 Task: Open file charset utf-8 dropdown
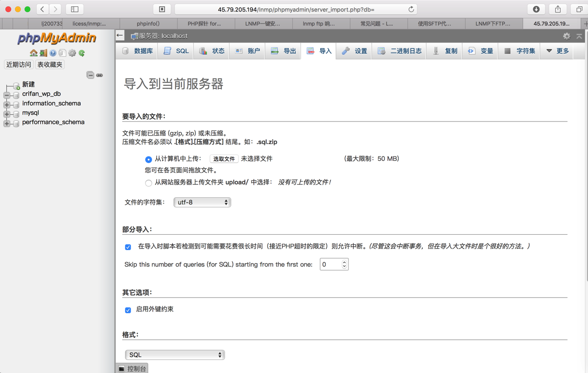[x=202, y=203]
